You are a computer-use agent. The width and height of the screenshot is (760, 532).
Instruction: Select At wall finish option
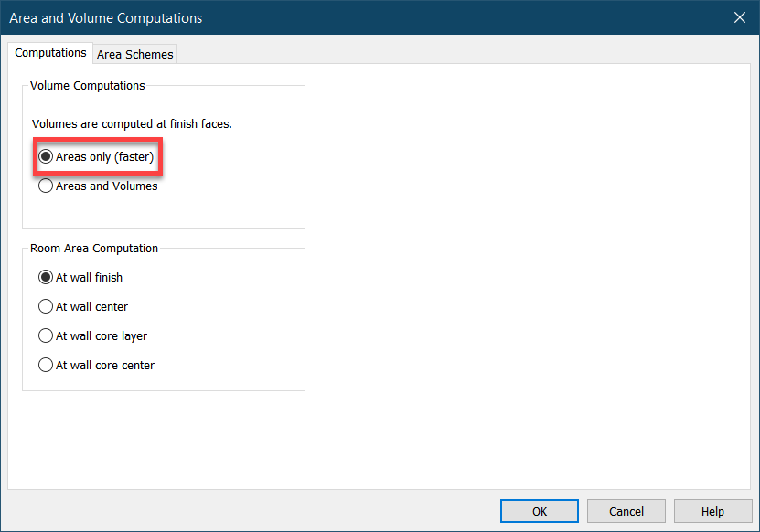point(46,277)
